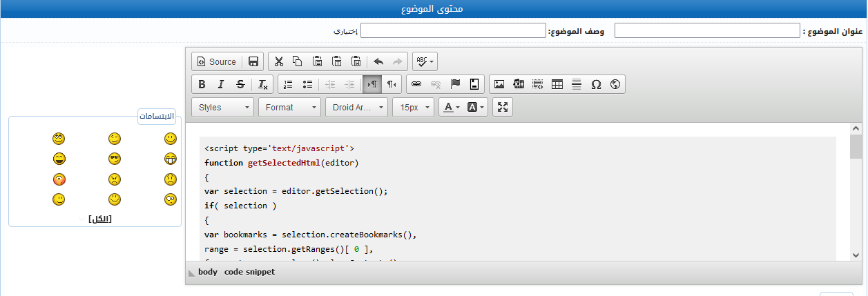Click the Paste clipboard icon
868x296 pixels.
coord(317,61)
